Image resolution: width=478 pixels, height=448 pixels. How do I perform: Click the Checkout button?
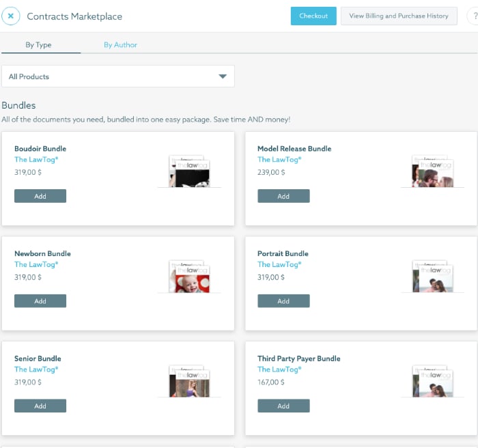[313, 16]
